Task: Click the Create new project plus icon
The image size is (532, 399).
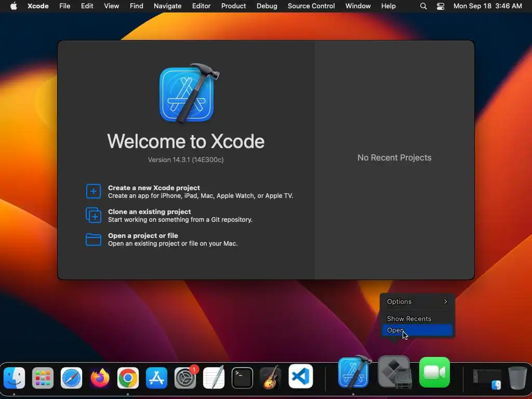Action: 94,191
